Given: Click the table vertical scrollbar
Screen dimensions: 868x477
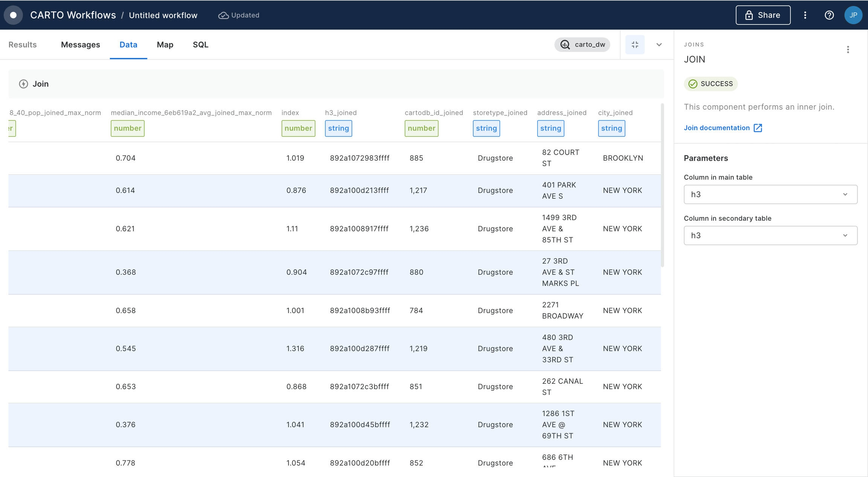Looking at the screenshot, I should (662, 185).
